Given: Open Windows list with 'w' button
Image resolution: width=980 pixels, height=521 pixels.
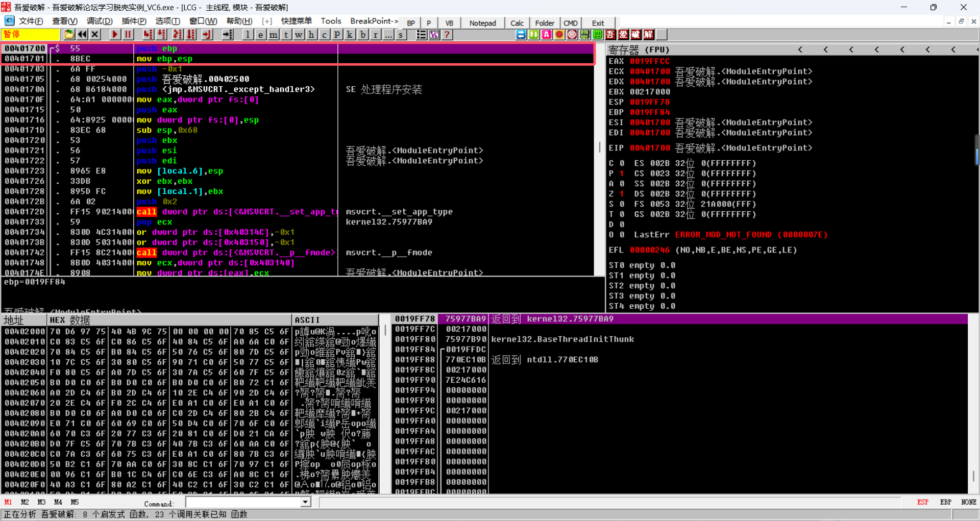Looking at the screenshot, I should tap(299, 35).
